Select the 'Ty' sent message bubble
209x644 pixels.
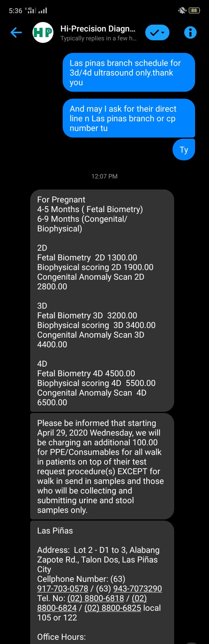[x=184, y=150]
